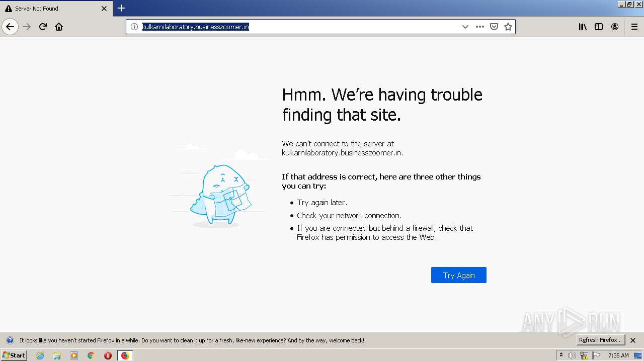The width and height of the screenshot is (644, 362).
Task: Open the Library bookmarks and history menu
Action: click(x=583, y=27)
